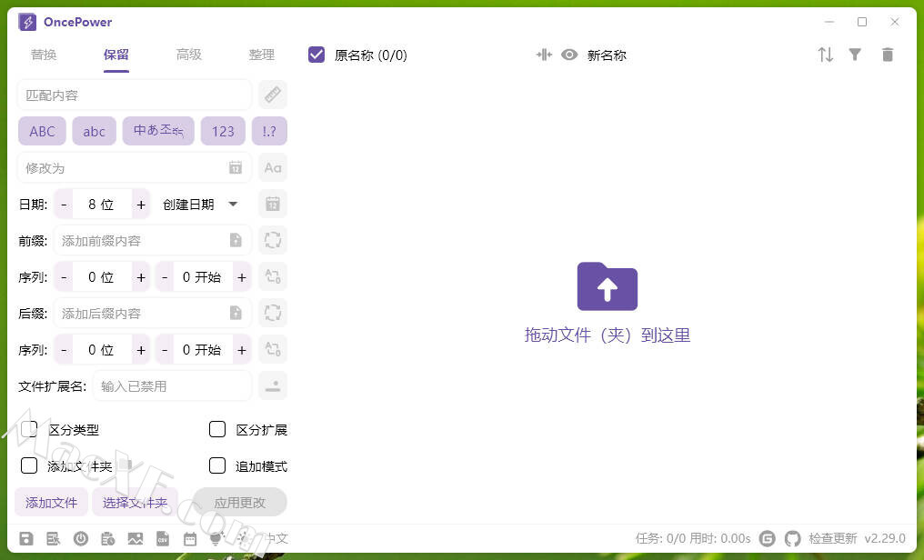Increase date digits with plus button
The image size is (924, 560).
pos(141,205)
